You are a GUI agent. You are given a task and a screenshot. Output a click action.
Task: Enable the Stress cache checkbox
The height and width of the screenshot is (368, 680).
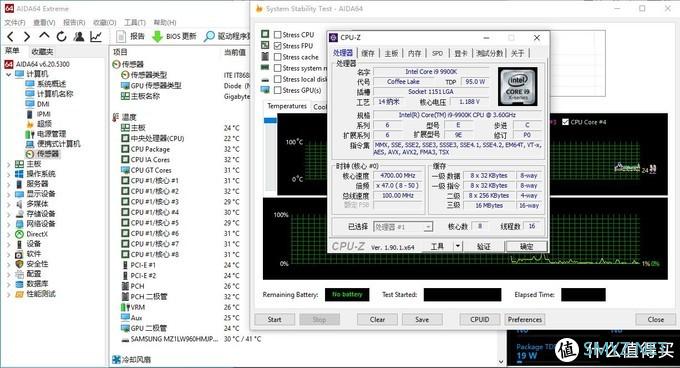point(278,57)
